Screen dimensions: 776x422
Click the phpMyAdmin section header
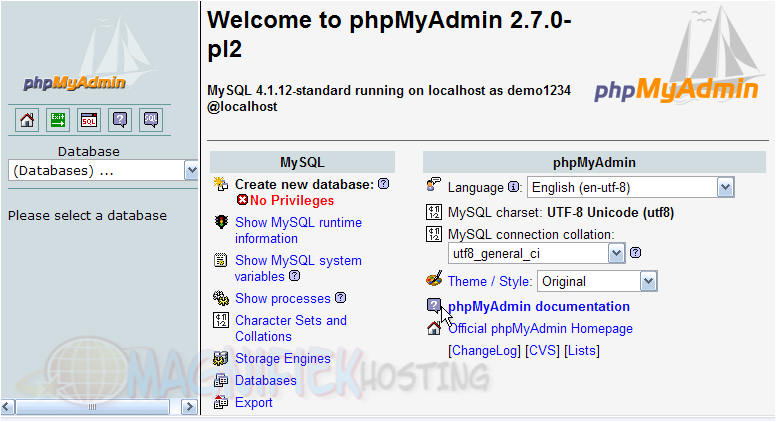594,162
